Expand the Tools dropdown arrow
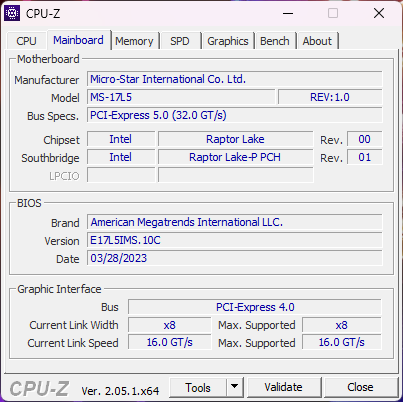Viewport: 403px width, 402px height. coord(235,388)
